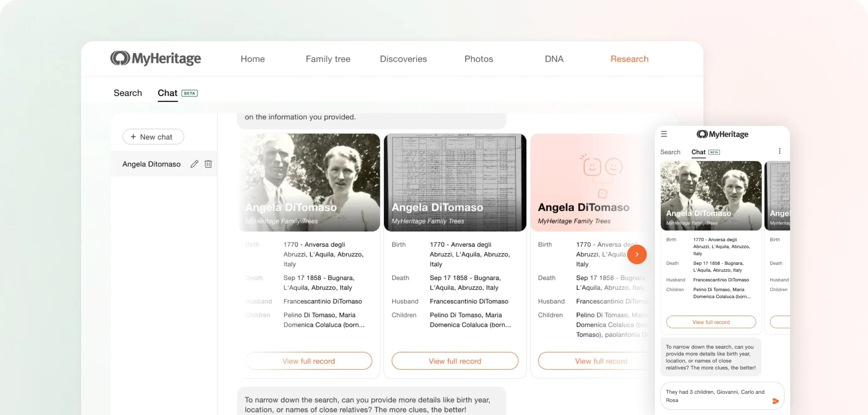Viewport: 868px width, 415px height.
Task: Click the census document image on second card
Action: tap(455, 183)
